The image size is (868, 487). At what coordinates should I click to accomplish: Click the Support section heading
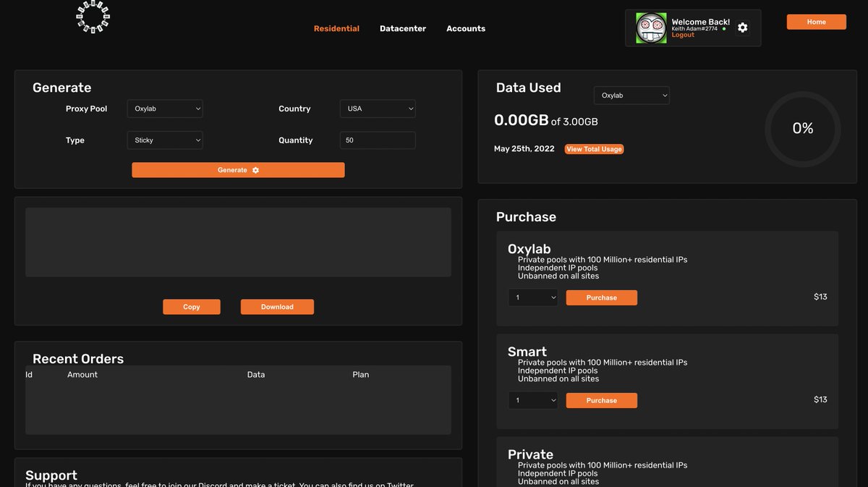coord(51,475)
